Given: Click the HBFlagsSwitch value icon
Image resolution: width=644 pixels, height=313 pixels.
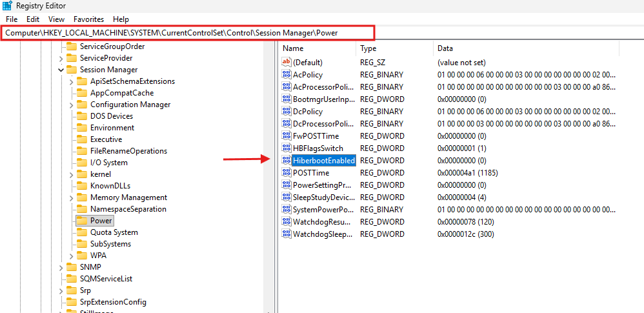Looking at the screenshot, I should 287,148.
